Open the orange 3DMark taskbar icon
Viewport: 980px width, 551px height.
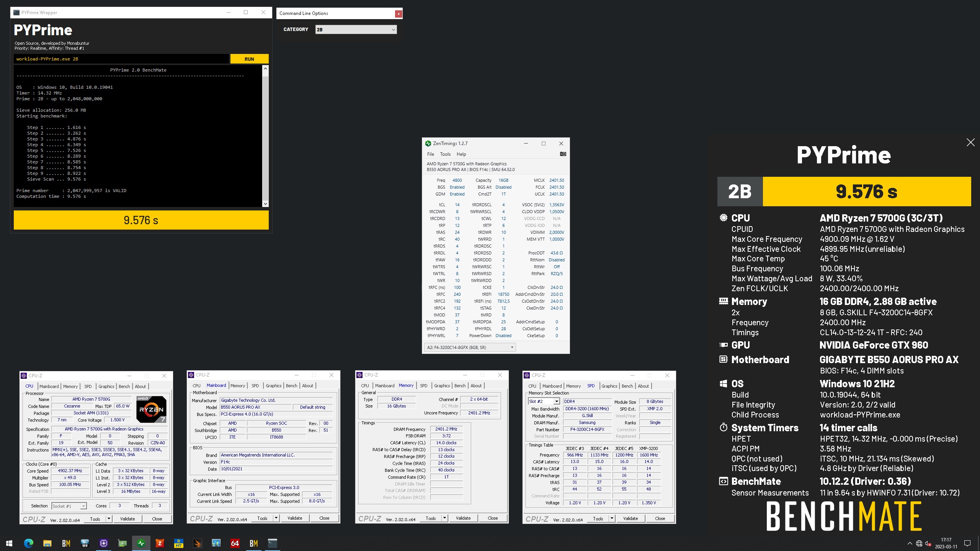[197, 543]
